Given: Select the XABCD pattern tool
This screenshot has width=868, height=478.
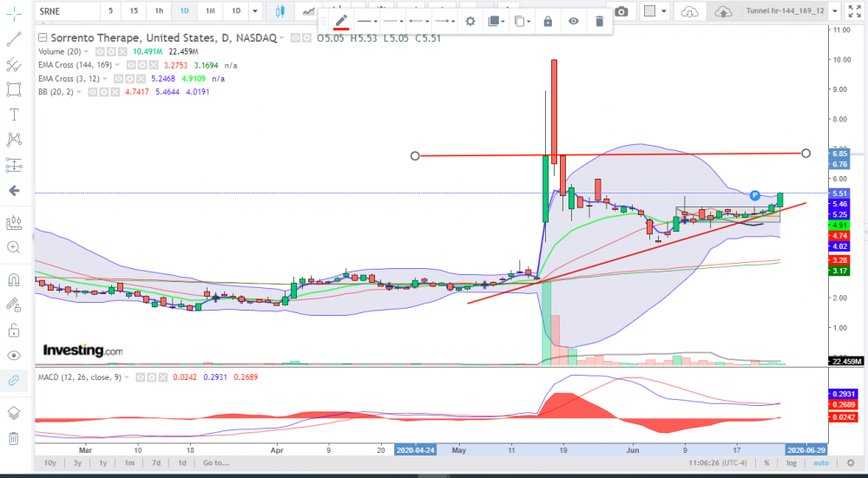Looking at the screenshot, I should pyautogui.click(x=14, y=140).
